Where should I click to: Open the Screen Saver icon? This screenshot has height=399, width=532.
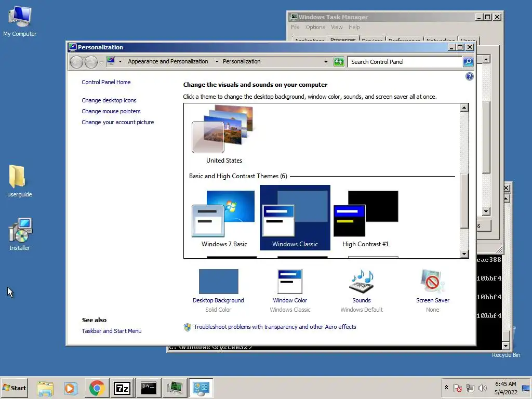click(432, 282)
